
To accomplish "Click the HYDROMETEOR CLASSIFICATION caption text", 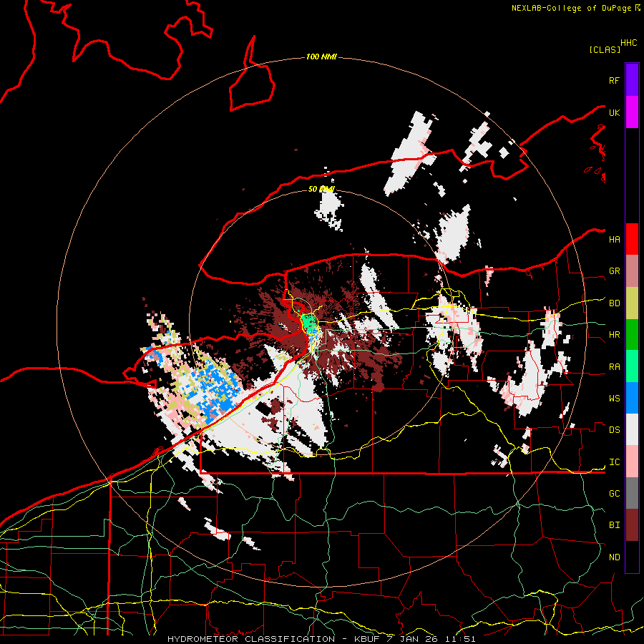I will [251, 639].
